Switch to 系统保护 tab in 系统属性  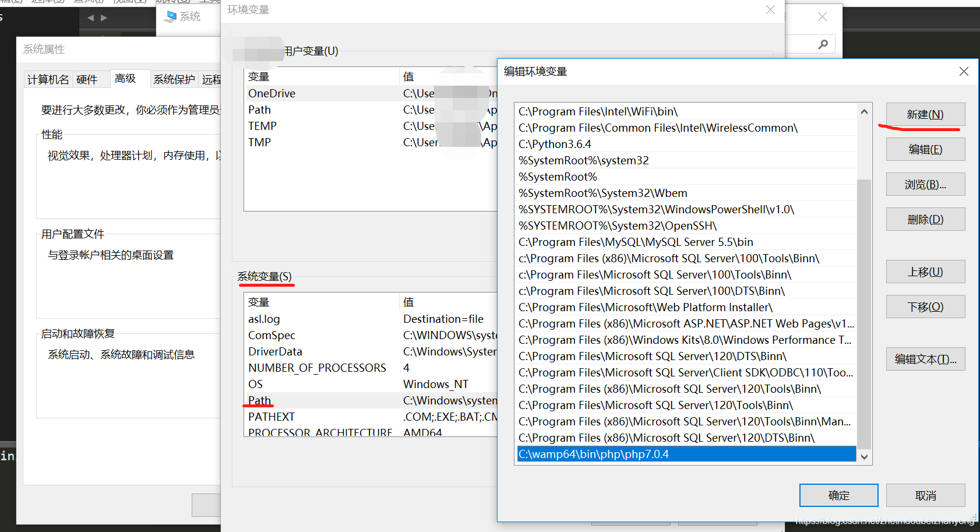point(174,79)
